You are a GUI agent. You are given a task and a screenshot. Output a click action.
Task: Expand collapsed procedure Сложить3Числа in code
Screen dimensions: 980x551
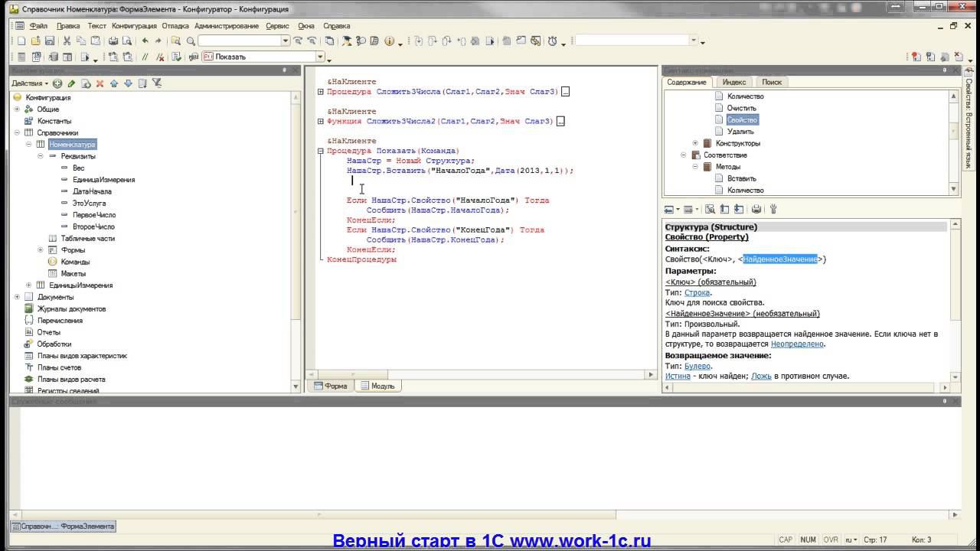click(321, 92)
